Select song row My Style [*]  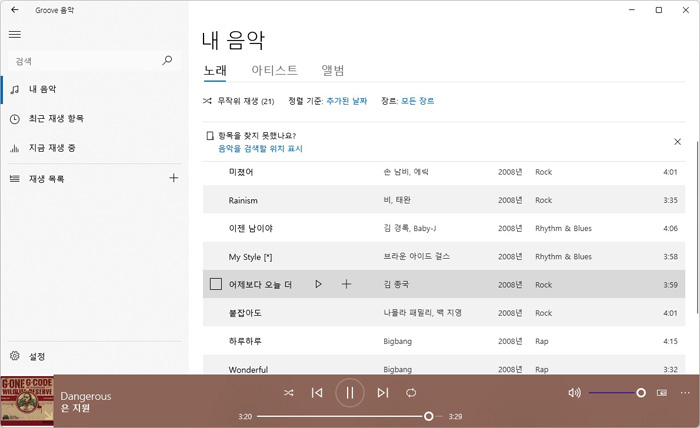tap(444, 256)
